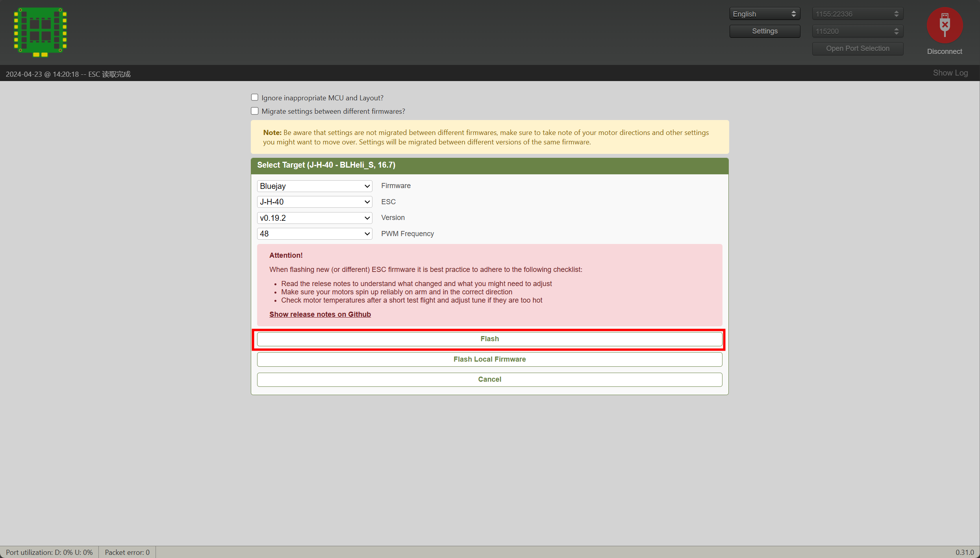Click Show Log in the log bar
Viewport: 980px width, 558px height.
click(x=950, y=73)
